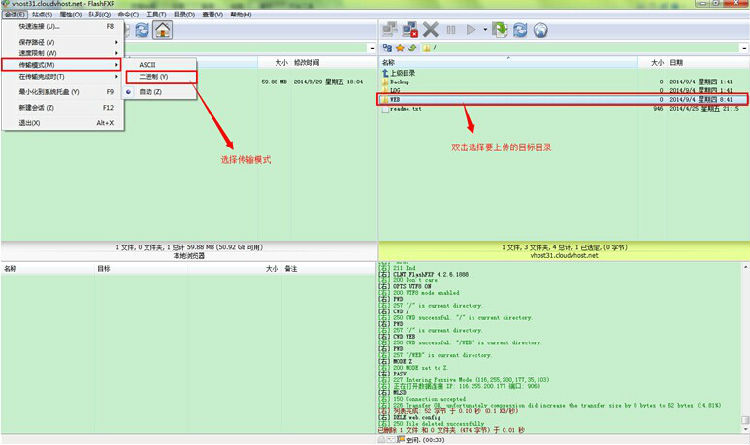Abort transfer with the X icon

[431, 30]
